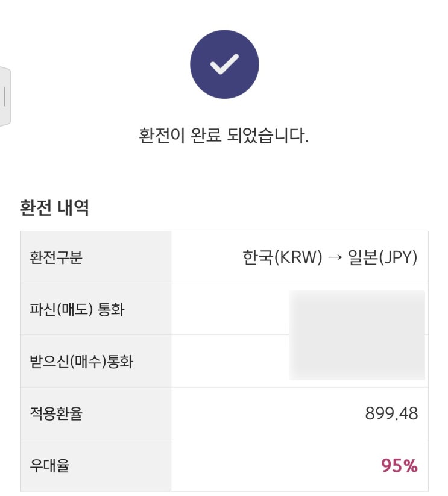Open the side panel handle on left edge

tap(5, 96)
